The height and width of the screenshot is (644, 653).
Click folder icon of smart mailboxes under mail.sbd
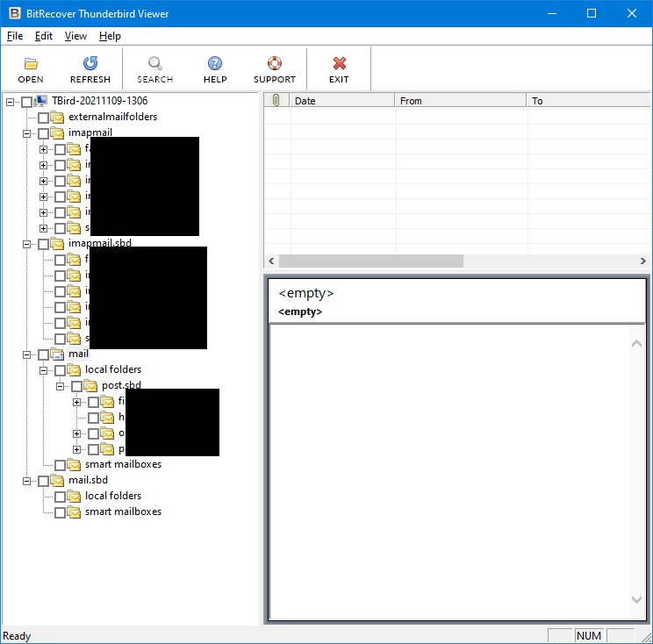74,512
